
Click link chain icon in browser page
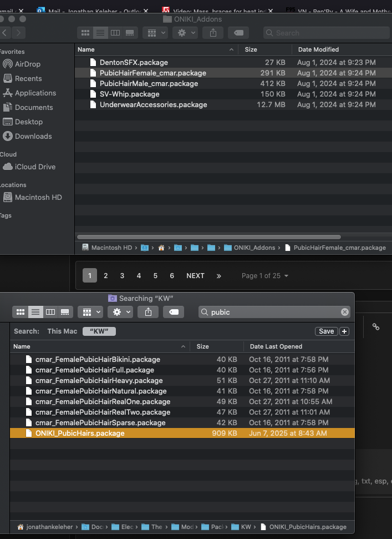(x=376, y=326)
